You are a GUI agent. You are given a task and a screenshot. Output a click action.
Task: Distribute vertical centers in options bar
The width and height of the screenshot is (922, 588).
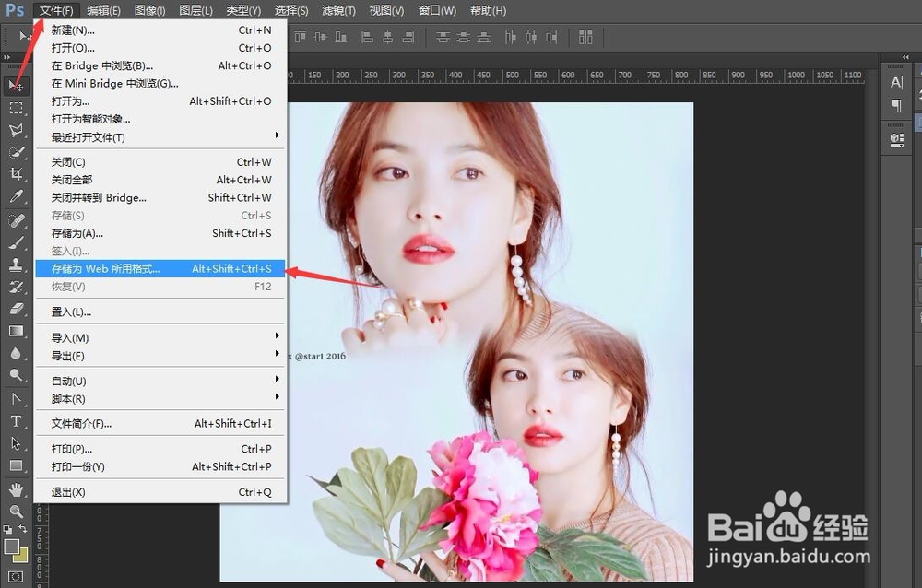coord(464,38)
